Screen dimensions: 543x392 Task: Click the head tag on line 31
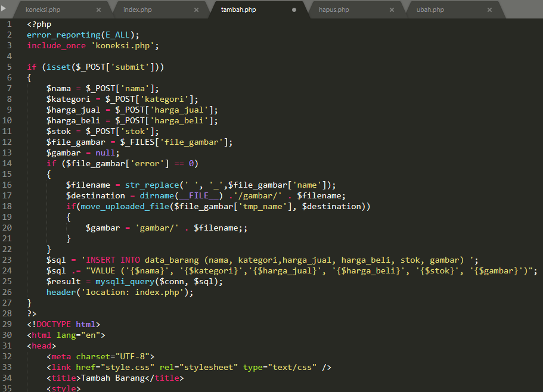click(x=42, y=346)
